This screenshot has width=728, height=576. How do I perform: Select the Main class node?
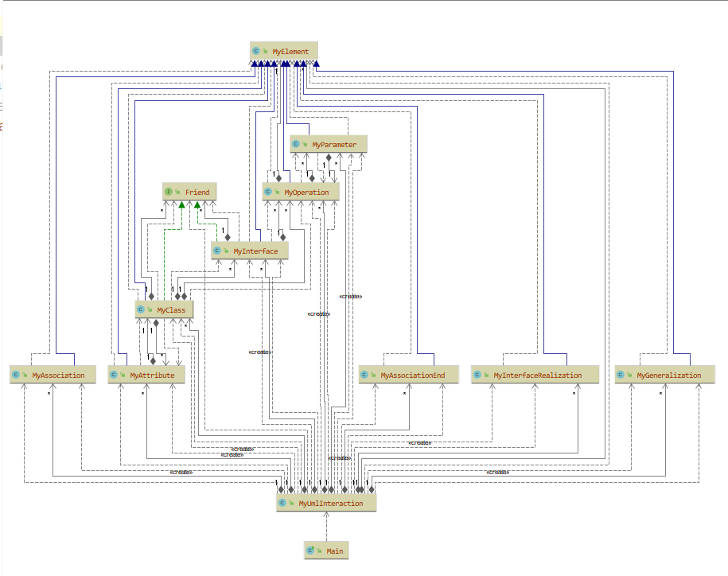tap(326, 551)
